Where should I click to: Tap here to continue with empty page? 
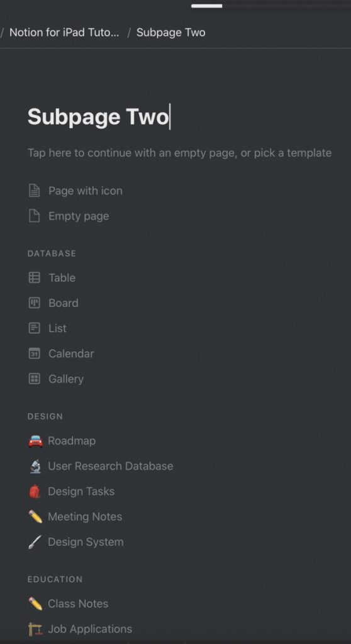179,153
